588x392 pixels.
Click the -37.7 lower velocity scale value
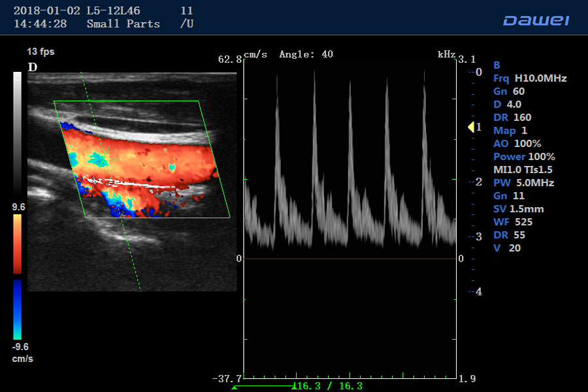coord(227,379)
